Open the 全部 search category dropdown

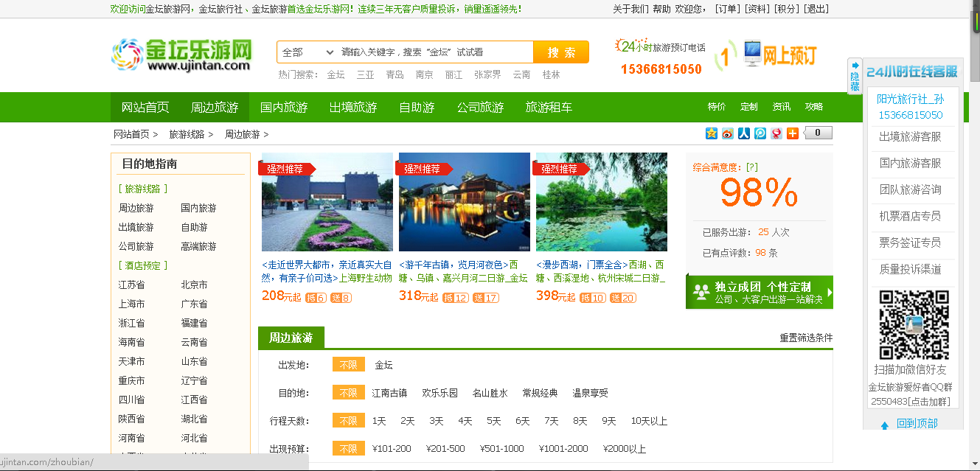coord(307,52)
